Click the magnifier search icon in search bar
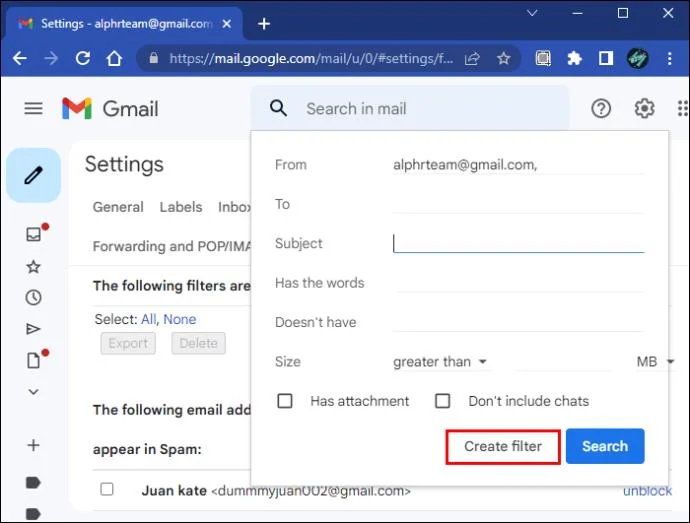The width and height of the screenshot is (690, 523). point(278,108)
